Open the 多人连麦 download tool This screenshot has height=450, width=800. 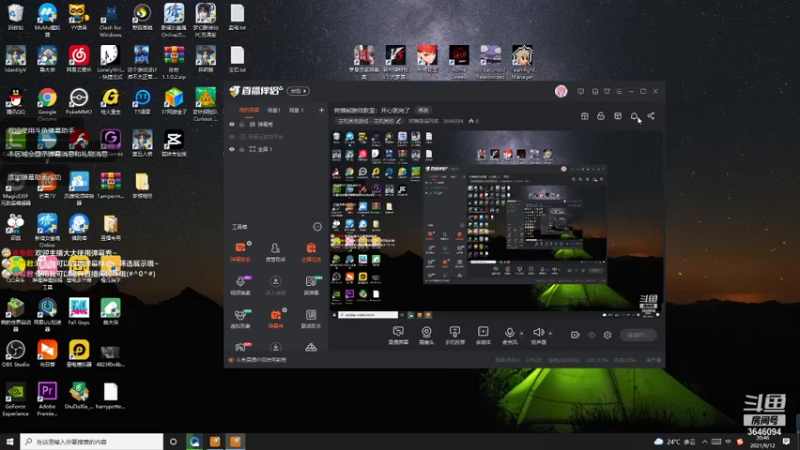pyautogui.click(x=276, y=285)
